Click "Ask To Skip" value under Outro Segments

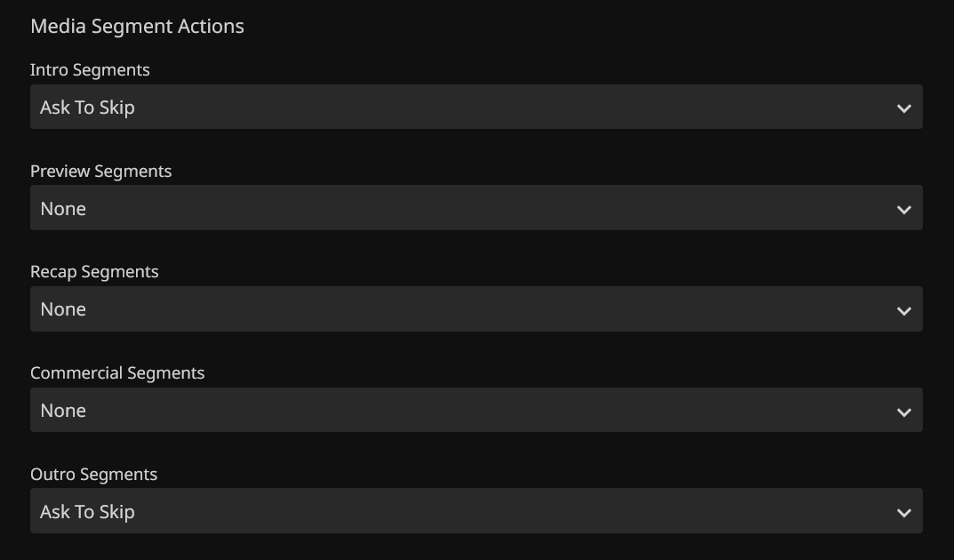point(87,512)
